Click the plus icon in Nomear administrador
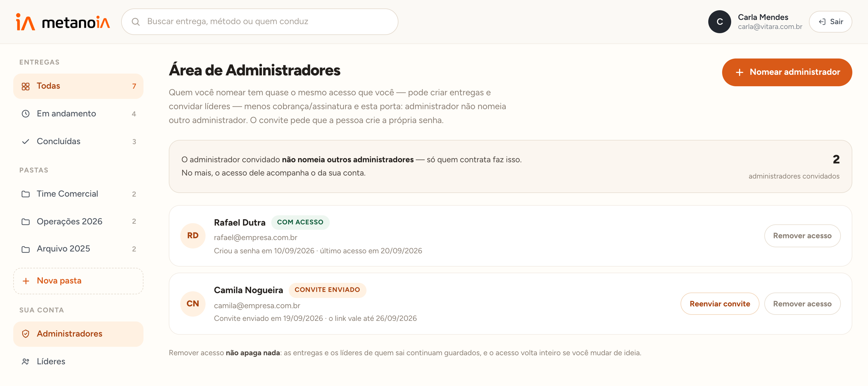 tap(739, 72)
